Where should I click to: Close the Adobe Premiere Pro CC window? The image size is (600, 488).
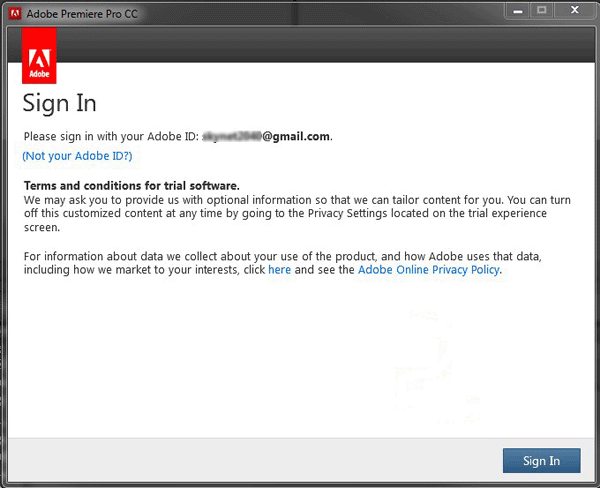pos(574,10)
